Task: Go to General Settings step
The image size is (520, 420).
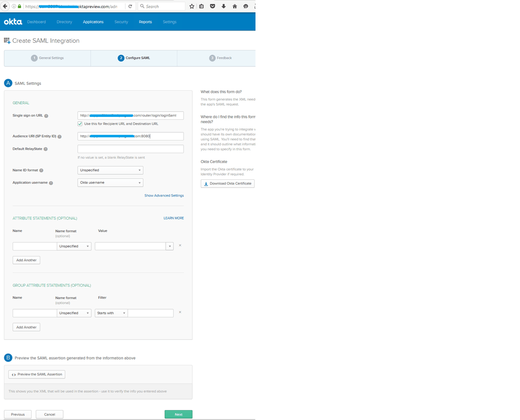Action: [x=47, y=58]
